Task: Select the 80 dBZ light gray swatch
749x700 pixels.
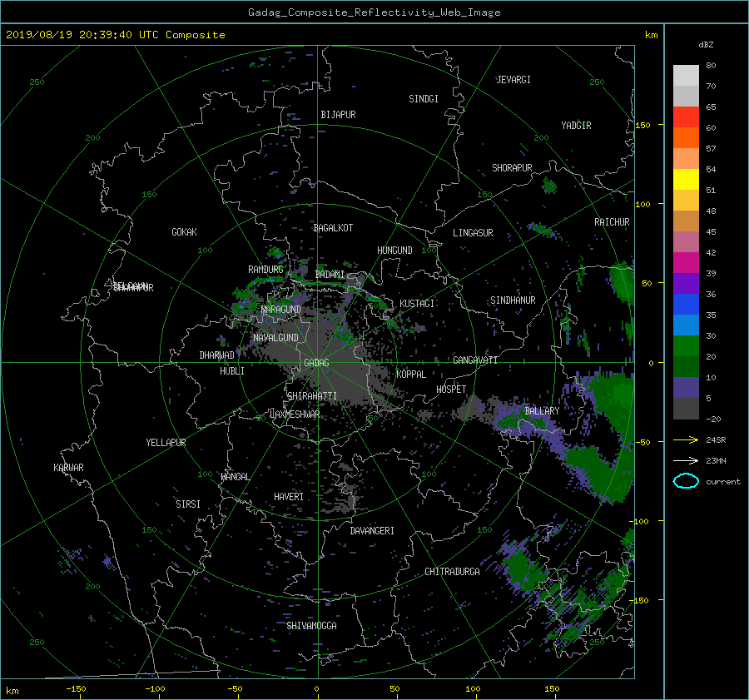Action: [686, 75]
